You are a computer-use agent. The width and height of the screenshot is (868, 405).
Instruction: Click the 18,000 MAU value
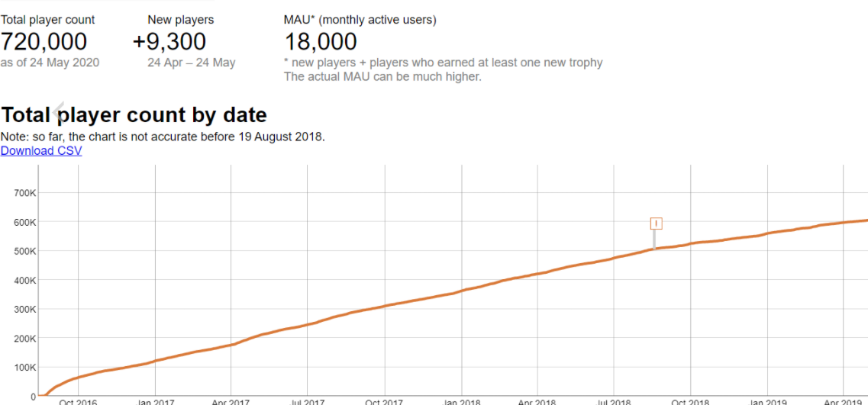(321, 42)
